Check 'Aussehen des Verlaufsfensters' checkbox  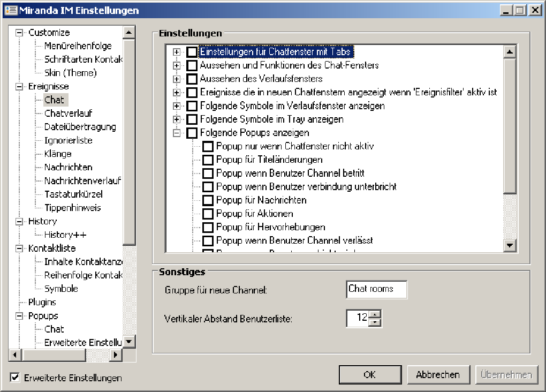pyautogui.click(x=192, y=79)
